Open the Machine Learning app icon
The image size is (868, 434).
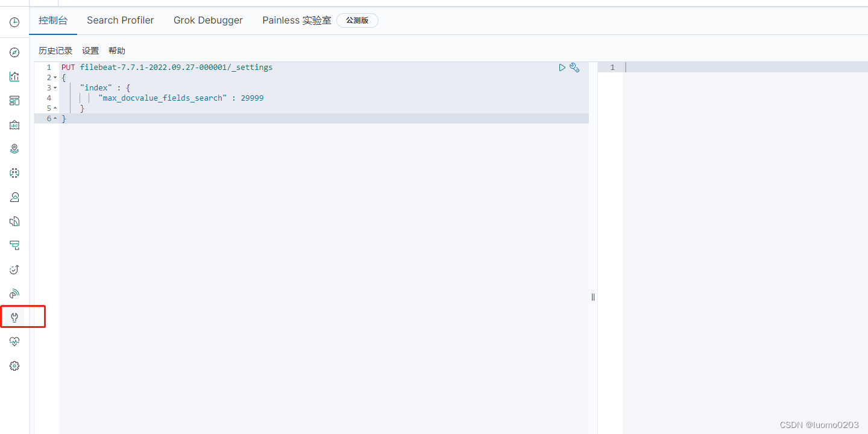[x=14, y=173]
